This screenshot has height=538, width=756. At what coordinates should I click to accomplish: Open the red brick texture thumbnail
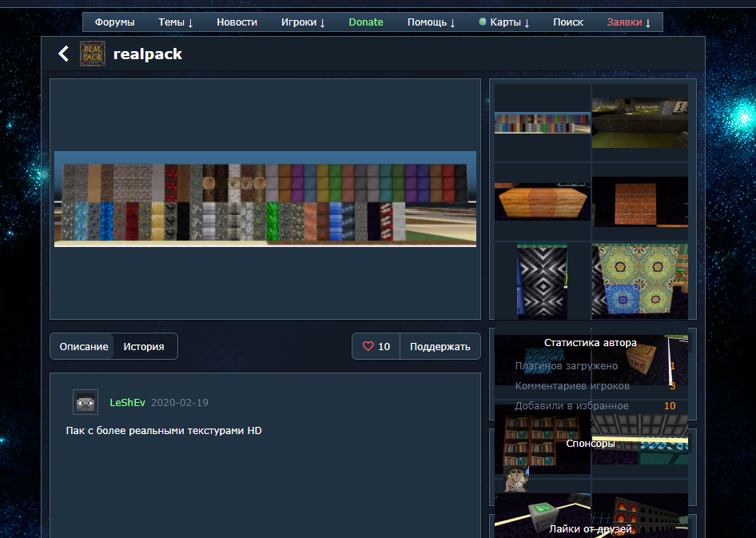(x=639, y=203)
